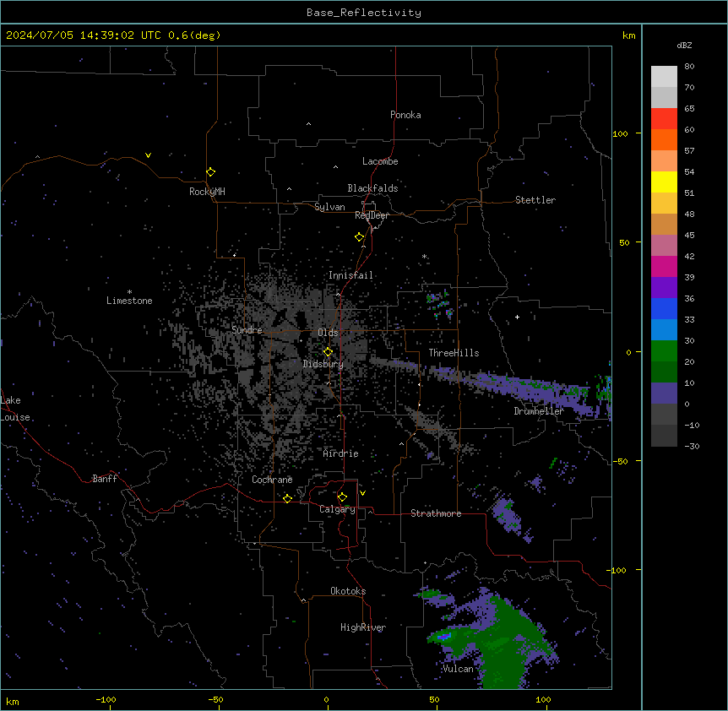Click the asterisk marker above Limestone
Viewport: 728px width, 711px height.
129,292
